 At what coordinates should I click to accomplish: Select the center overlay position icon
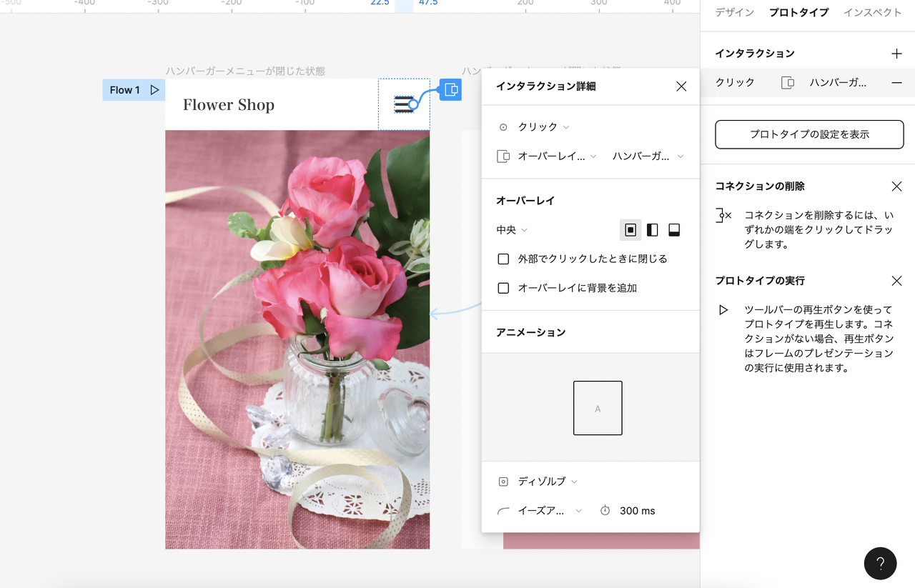(x=630, y=230)
